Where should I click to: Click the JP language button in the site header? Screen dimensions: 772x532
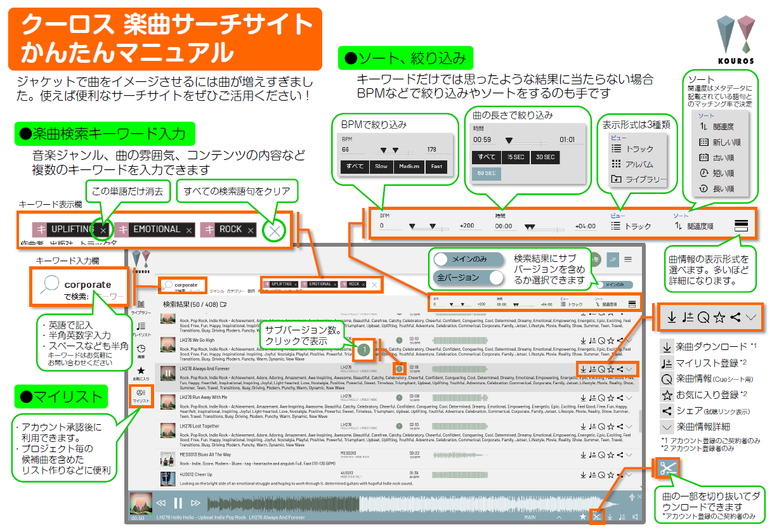[613, 259]
